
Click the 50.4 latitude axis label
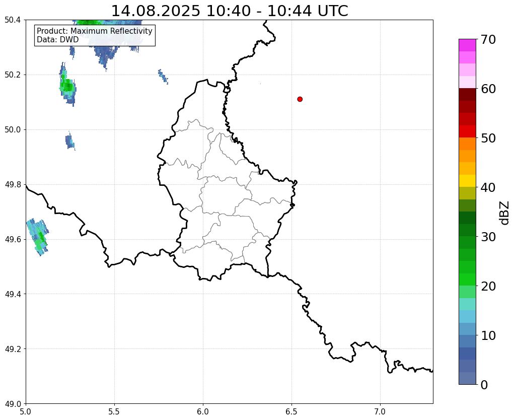click(x=13, y=20)
